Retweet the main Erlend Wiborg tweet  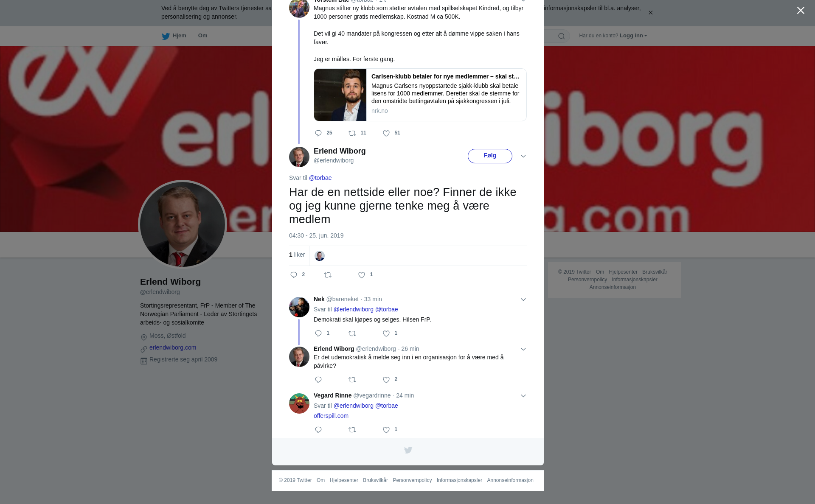click(x=328, y=275)
